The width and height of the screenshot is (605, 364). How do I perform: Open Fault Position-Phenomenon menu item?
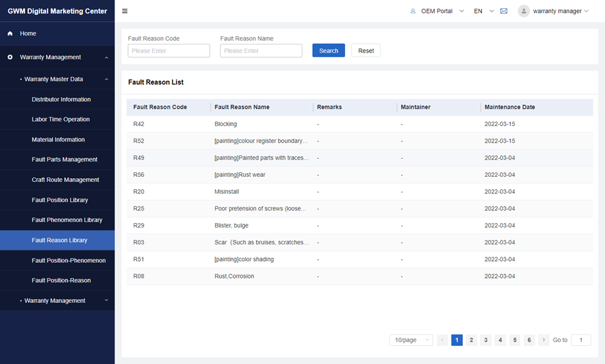point(69,260)
